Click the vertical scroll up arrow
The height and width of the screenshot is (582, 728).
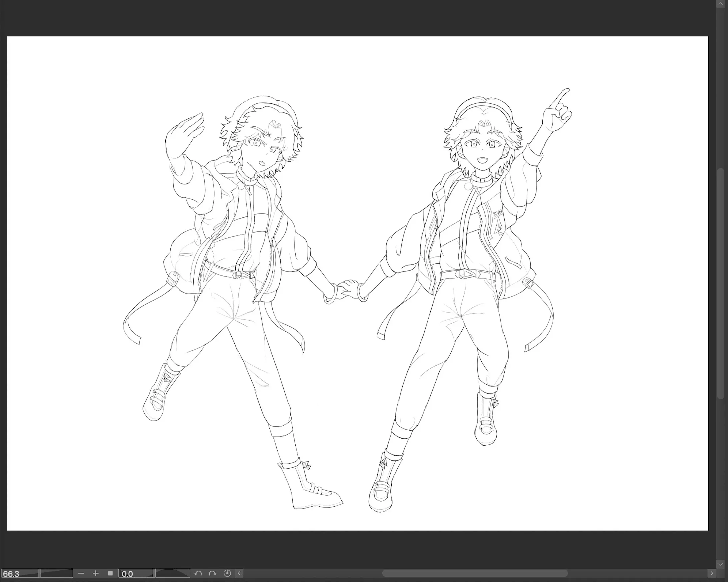click(721, 3)
